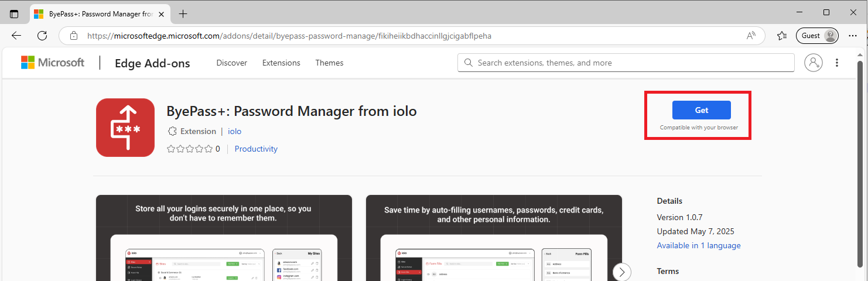Reload the page with the refresh icon

click(x=42, y=36)
